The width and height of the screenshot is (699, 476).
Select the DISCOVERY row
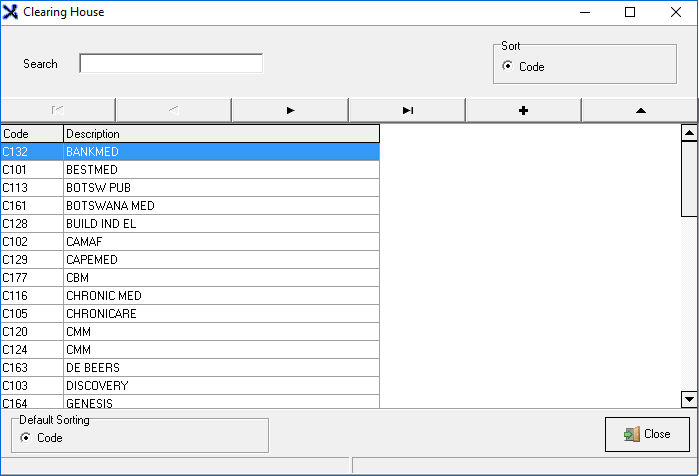click(x=190, y=386)
